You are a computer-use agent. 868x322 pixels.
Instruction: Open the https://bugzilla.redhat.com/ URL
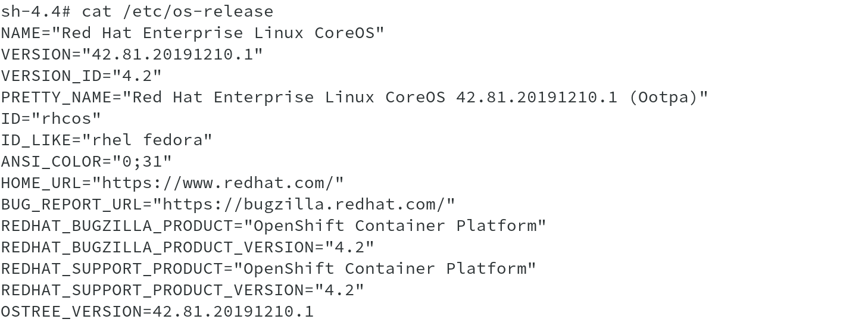[304, 204]
